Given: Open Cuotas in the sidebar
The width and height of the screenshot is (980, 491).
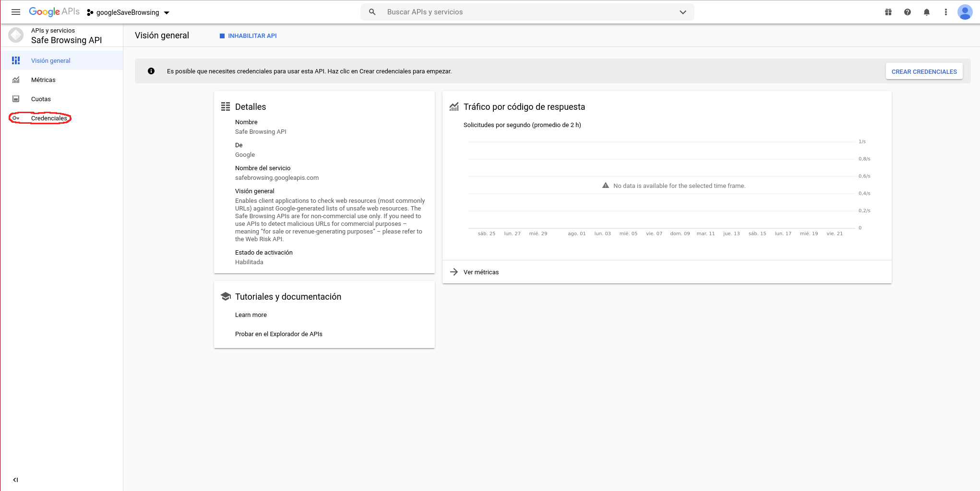Looking at the screenshot, I should [41, 99].
